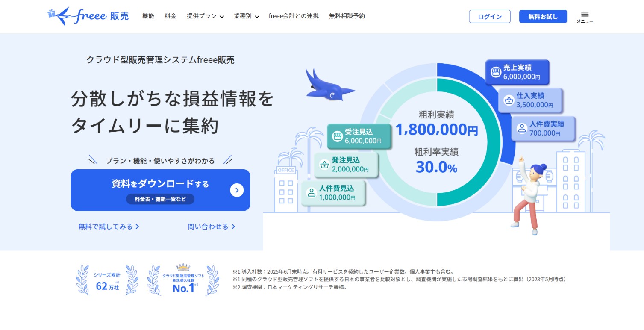The image size is (644, 330).
Task: Expand the 業種別 dropdown chevron
Action: 257,17
